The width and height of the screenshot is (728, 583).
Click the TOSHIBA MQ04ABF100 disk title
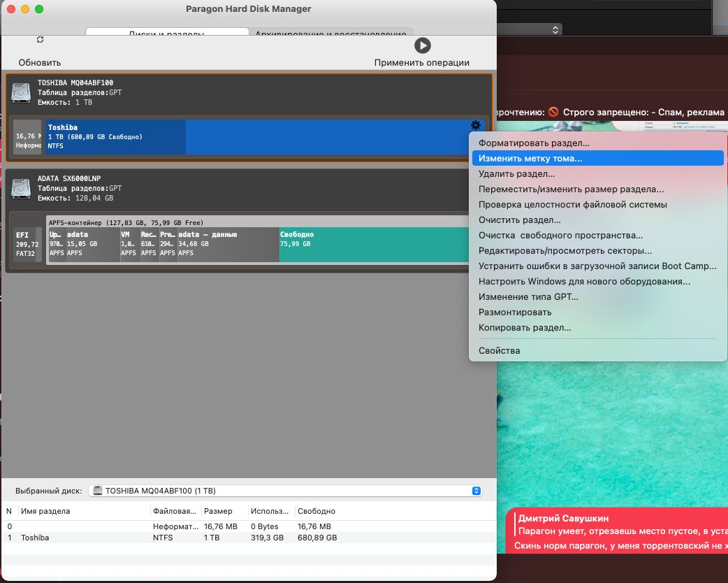[x=75, y=82]
